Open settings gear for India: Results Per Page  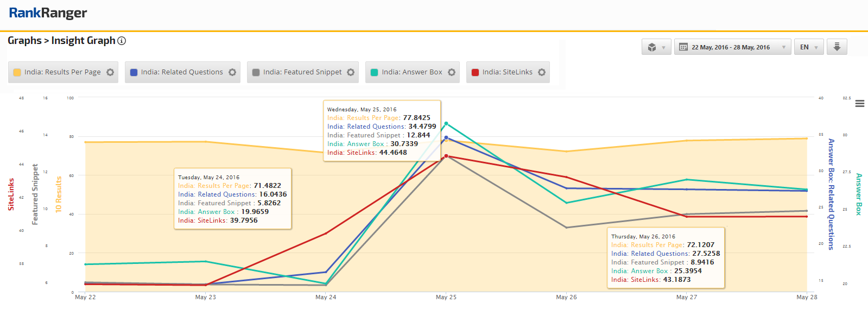[x=110, y=72]
